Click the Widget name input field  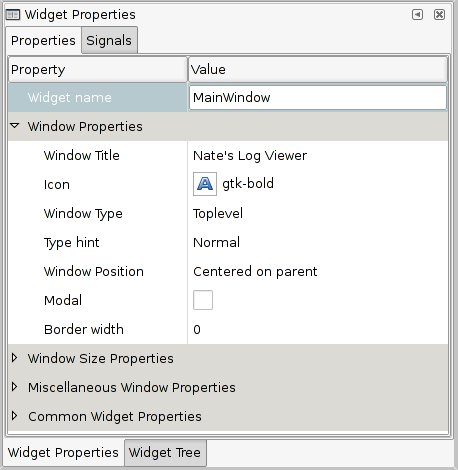(x=318, y=98)
